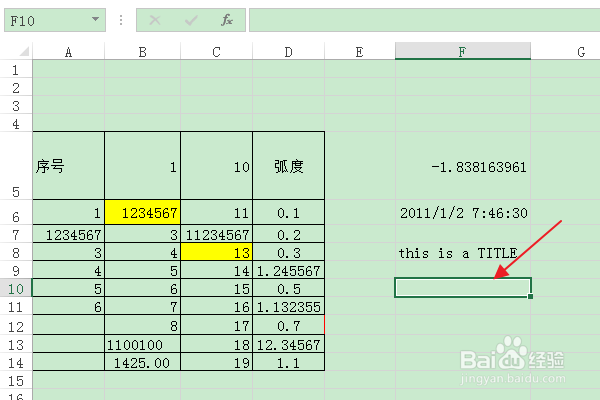This screenshot has width=600, height=400.
Task: Select row 3 header
Action: [x=16, y=105]
